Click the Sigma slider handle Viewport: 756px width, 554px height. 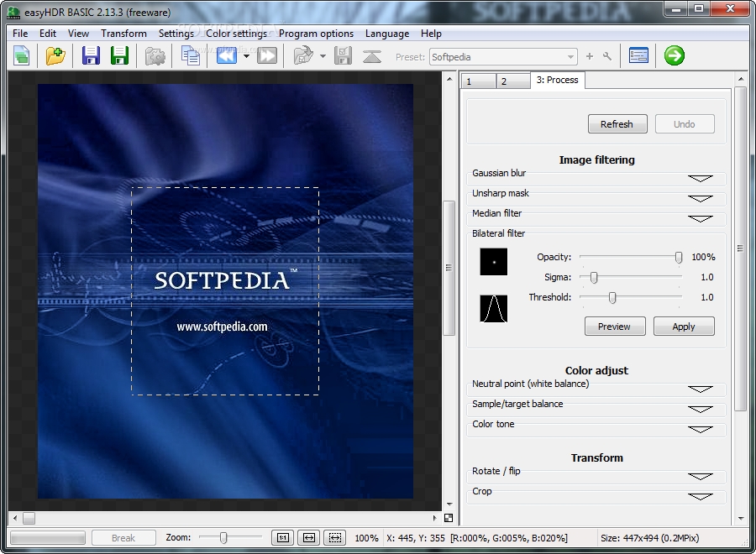coord(594,278)
